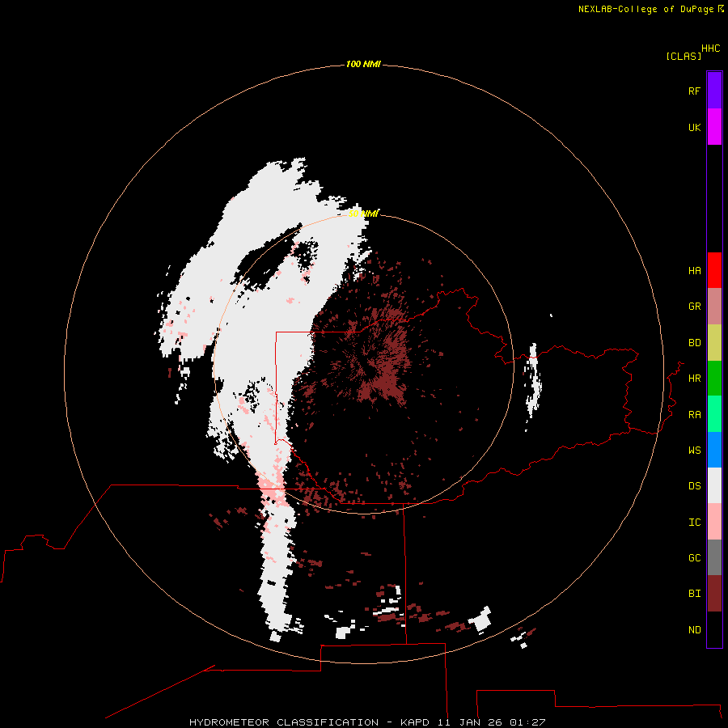Click the DS white legend swatch

tap(714, 485)
